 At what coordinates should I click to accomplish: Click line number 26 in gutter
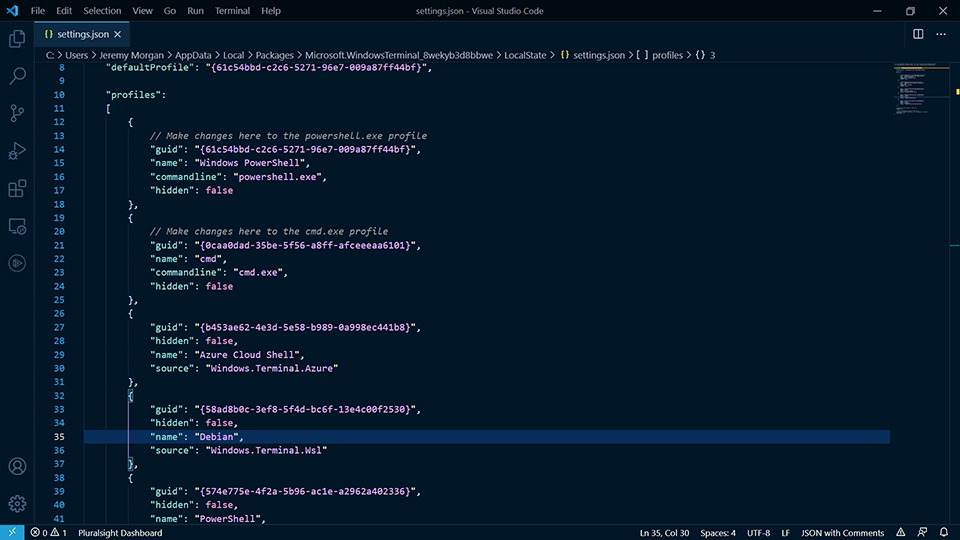tap(59, 313)
